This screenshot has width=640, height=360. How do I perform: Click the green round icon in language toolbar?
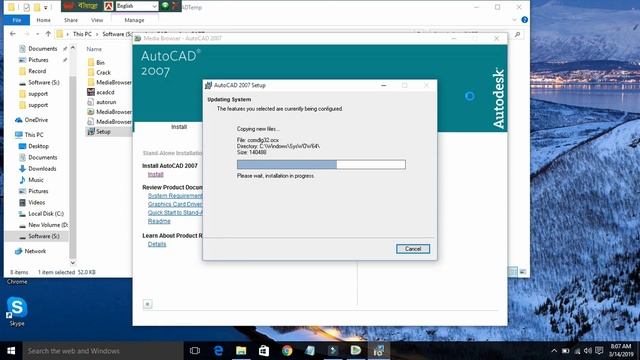pos(165,6)
